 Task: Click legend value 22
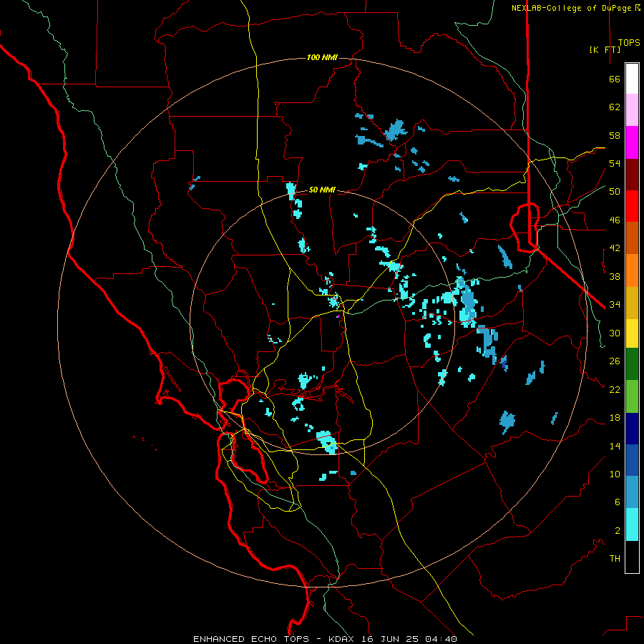pyautogui.click(x=615, y=389)
